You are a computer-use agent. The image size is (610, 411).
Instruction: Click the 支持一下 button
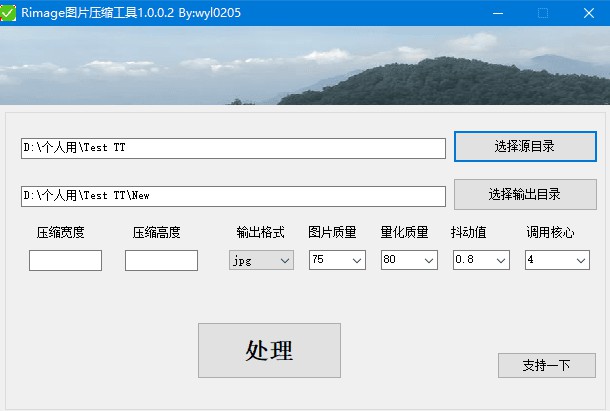tap(546, 365)
